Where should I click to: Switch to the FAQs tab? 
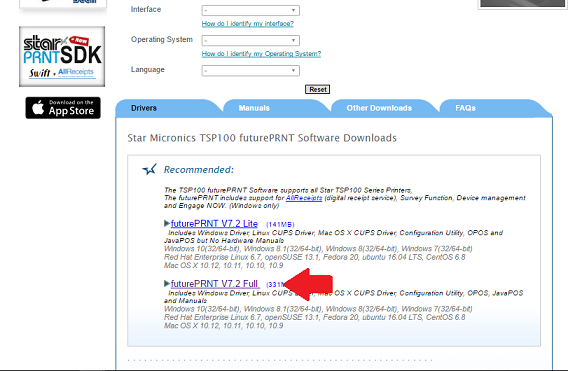tap(465, 108)
